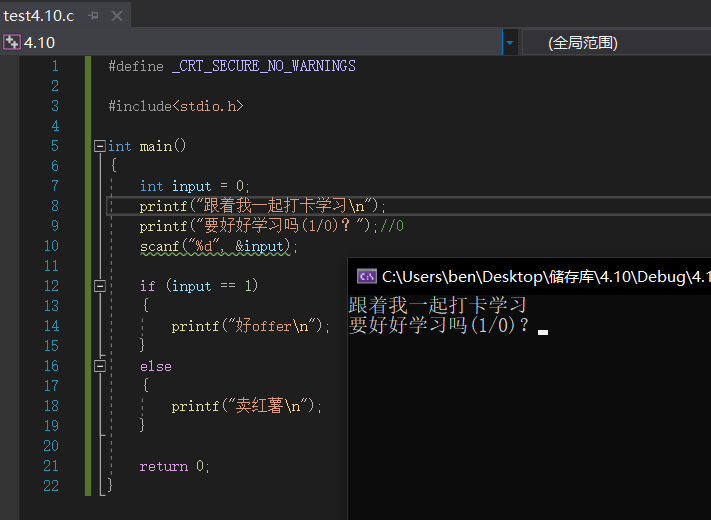Click the main function name
711x520 pixels.
[156, 146]
